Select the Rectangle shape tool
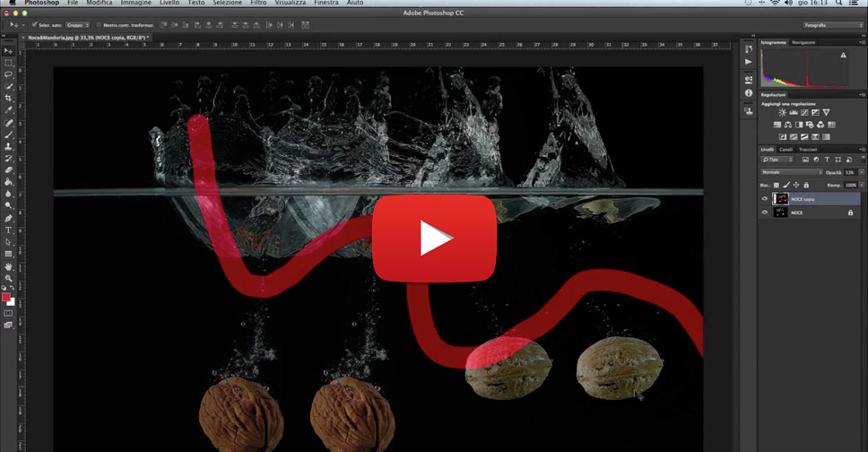 [x=8, y=255]
